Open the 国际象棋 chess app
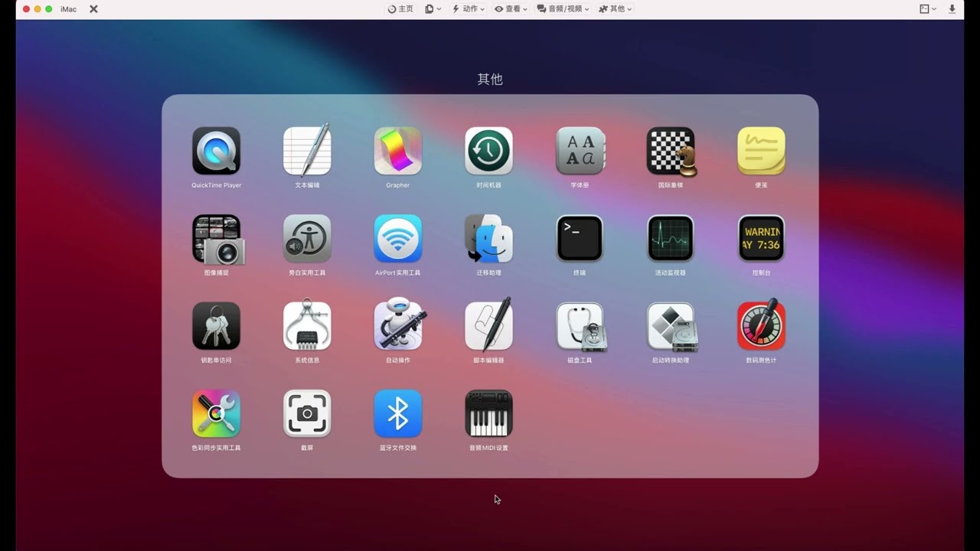Screen dimensions: 980x551 pyautogui.click(x=671, y=151)
